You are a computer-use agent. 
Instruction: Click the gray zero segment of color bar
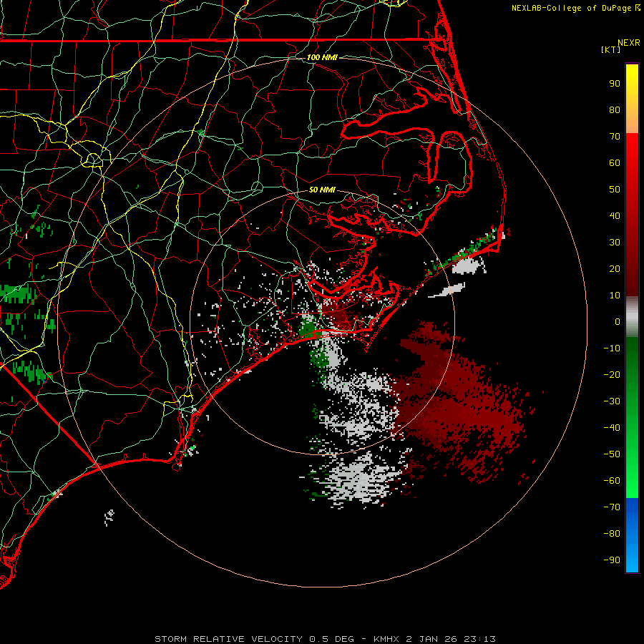pyautogui.click(x=632, y=317)
